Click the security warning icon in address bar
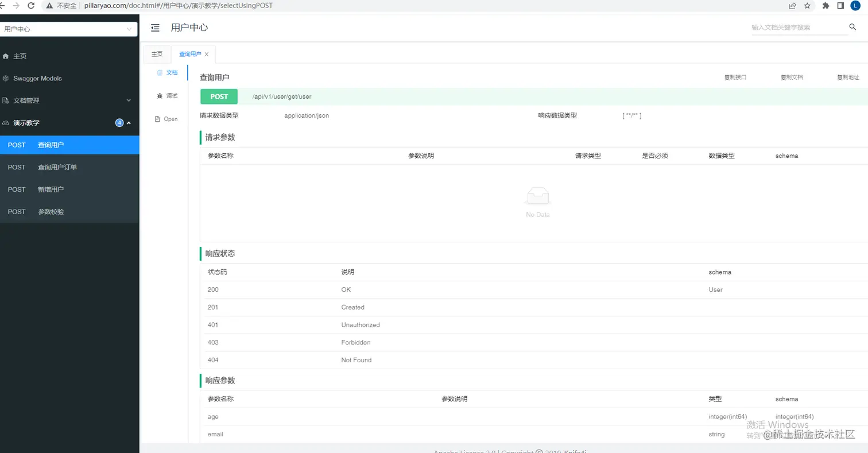 coord(50,6)
